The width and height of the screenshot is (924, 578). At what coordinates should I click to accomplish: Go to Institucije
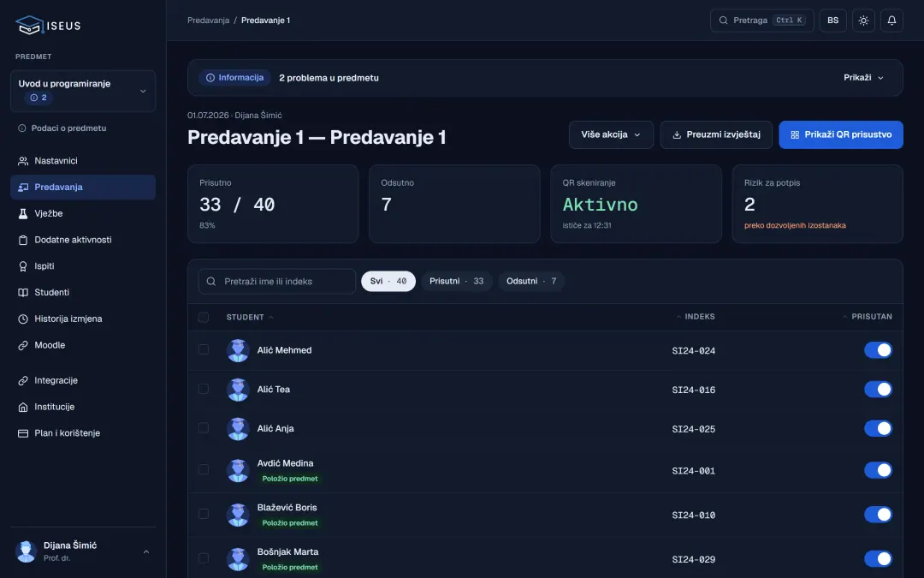(x=83, y=407)
